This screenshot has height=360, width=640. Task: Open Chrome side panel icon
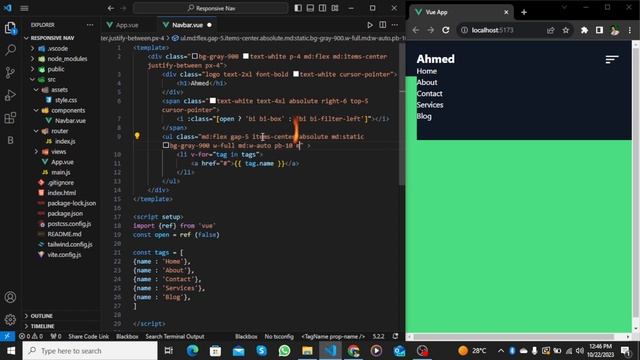click(599, 30)
